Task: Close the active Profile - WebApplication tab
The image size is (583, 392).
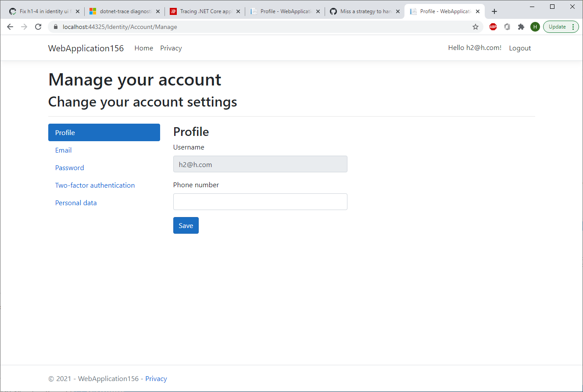Action: pos(478,11)
